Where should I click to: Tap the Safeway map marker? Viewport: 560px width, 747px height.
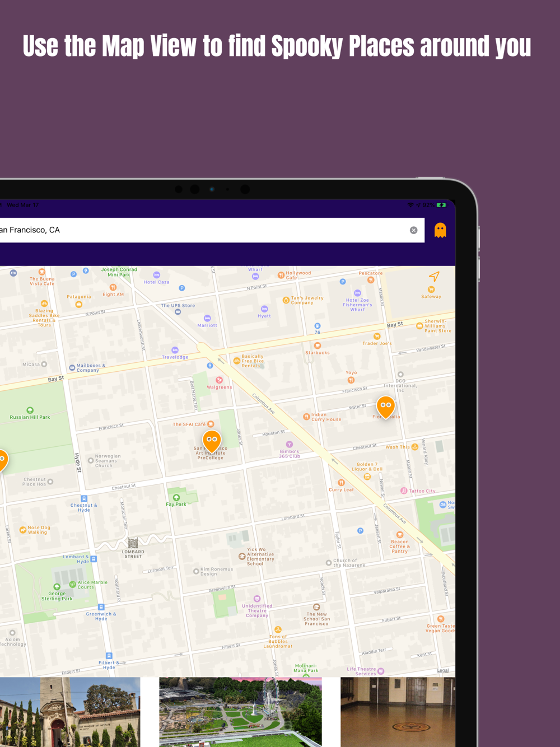tap(431, 290)
